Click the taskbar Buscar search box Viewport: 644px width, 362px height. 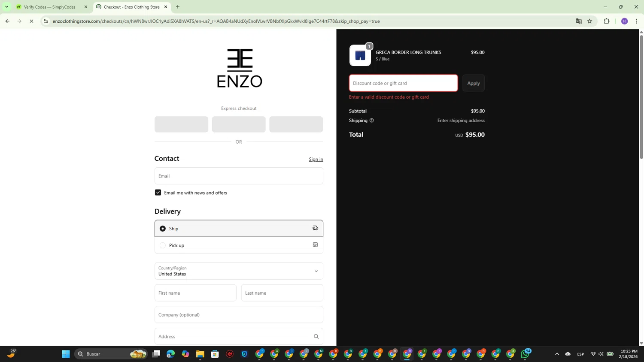click(112, 354)
